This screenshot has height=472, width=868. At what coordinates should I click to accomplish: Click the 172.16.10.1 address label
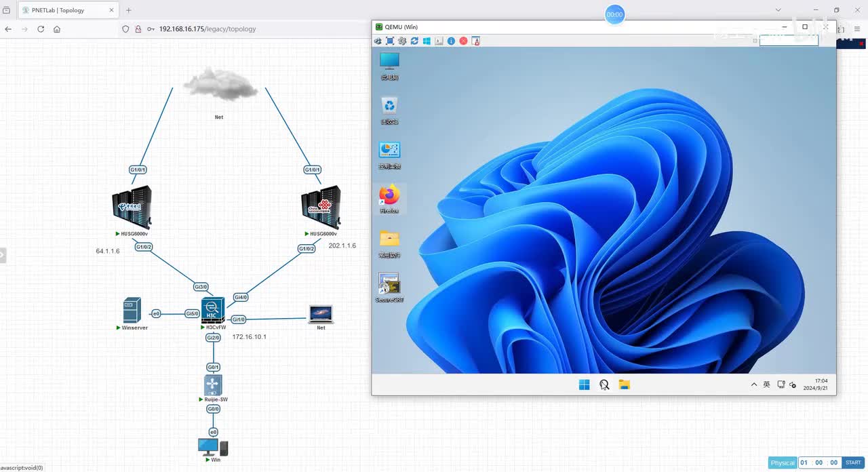(250, 336)
